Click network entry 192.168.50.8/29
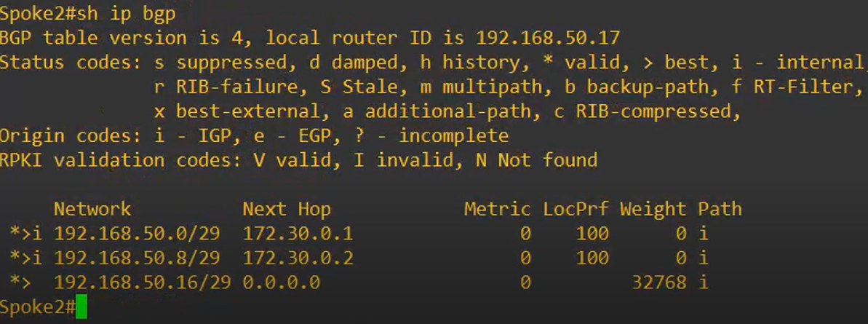 tap(137, 258)
